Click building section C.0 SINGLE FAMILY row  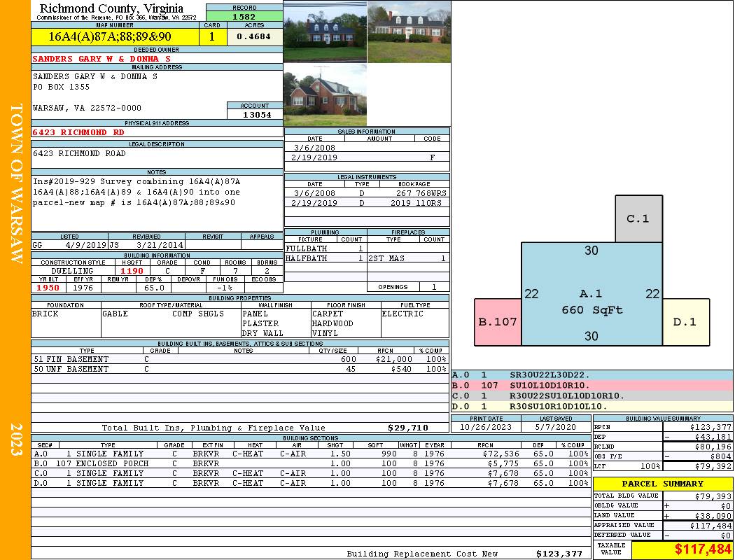tap(311, 473)
